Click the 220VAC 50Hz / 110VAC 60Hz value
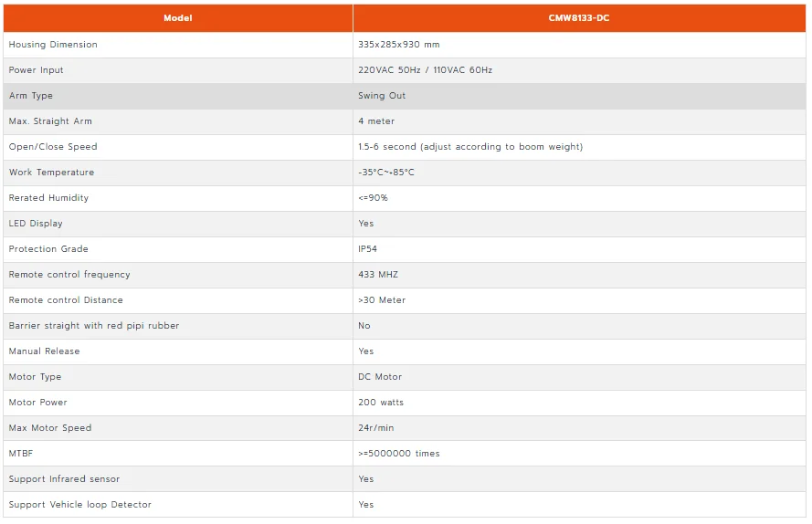812x524 pixels. coord(425,70)
